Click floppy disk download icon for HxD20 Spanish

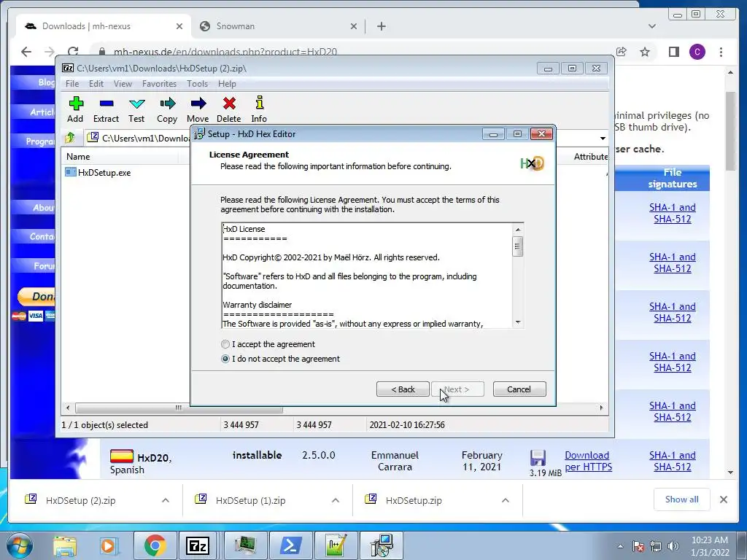[x=538, y=458]
